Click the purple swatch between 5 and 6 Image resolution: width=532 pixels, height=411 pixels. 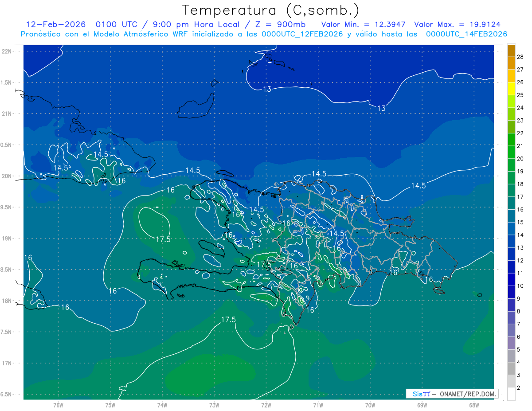[x=512, y=343]
